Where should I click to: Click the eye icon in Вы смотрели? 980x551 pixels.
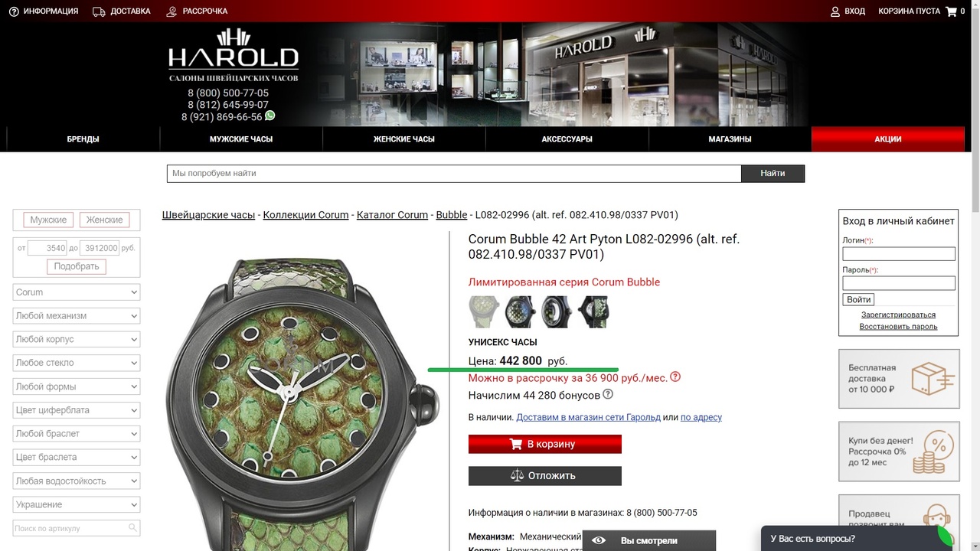click(x=599, y=540)
